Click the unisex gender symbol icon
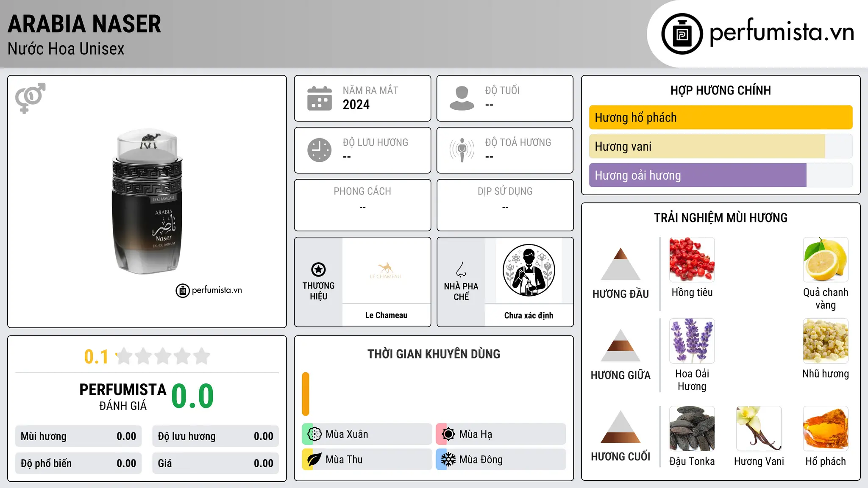Viewport: 868px width, 488px height. pos(30,98)
